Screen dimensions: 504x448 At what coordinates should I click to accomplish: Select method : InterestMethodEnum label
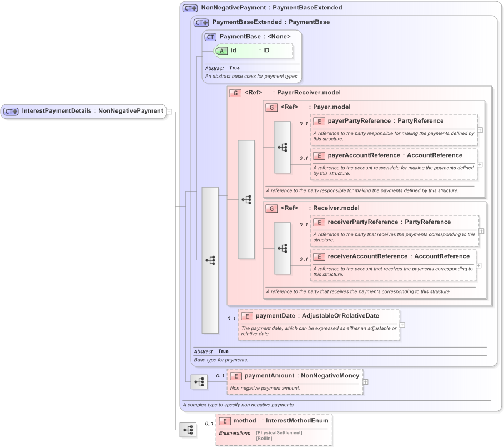coord(281,421)
